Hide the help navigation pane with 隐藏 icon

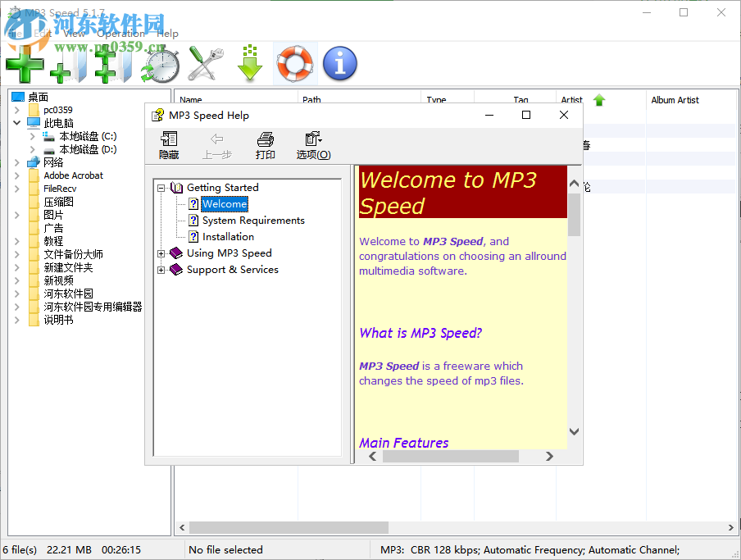[x=168, y=145]
